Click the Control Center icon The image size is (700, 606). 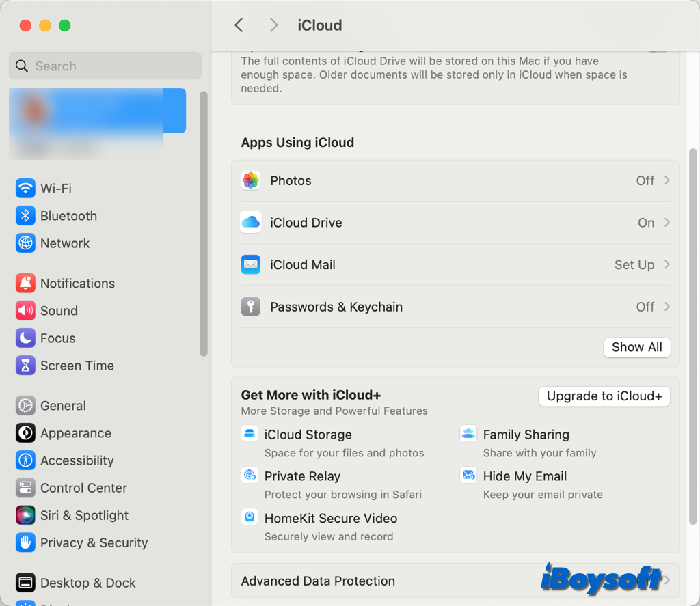(25, 488)
